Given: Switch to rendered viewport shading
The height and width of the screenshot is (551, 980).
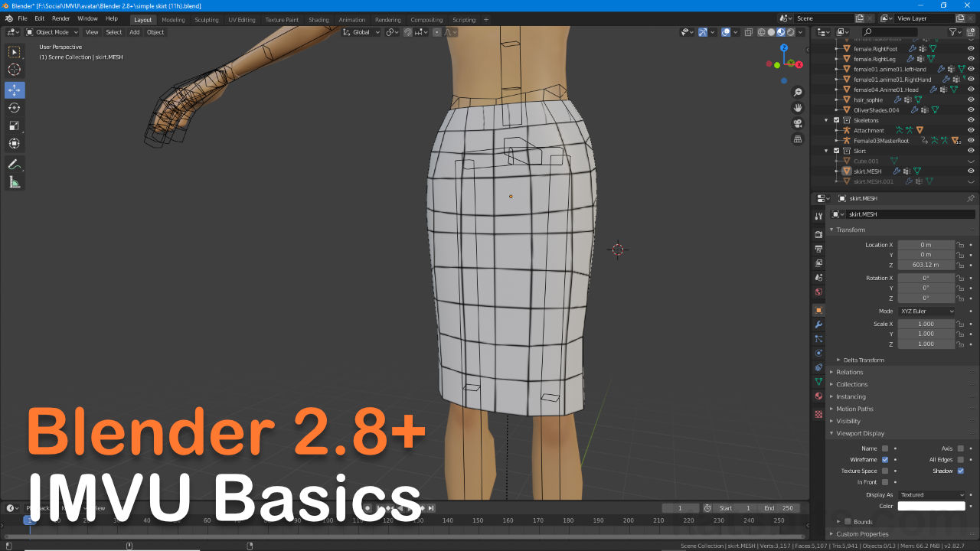Looking at the screenshot, I should click(791, 32).
